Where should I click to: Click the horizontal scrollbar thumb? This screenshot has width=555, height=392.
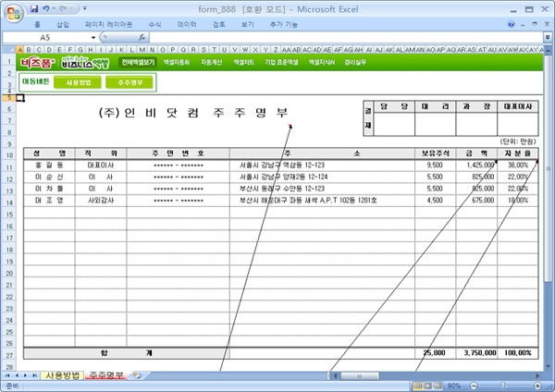[359, 375]
